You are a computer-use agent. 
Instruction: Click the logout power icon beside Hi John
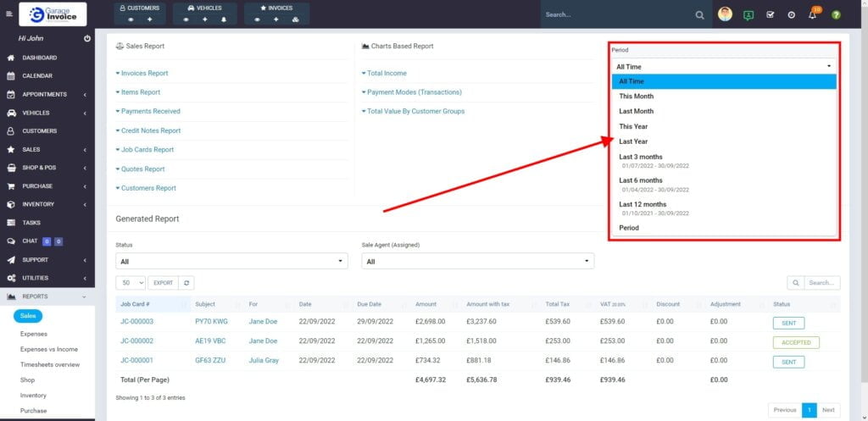[x=87, y=39]
